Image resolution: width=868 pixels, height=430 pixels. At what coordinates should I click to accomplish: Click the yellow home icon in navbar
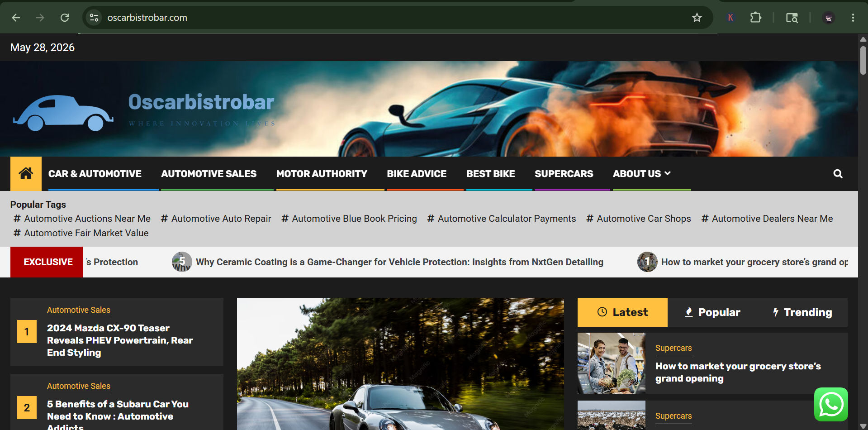pyautogui.click(x=26, y=173)
